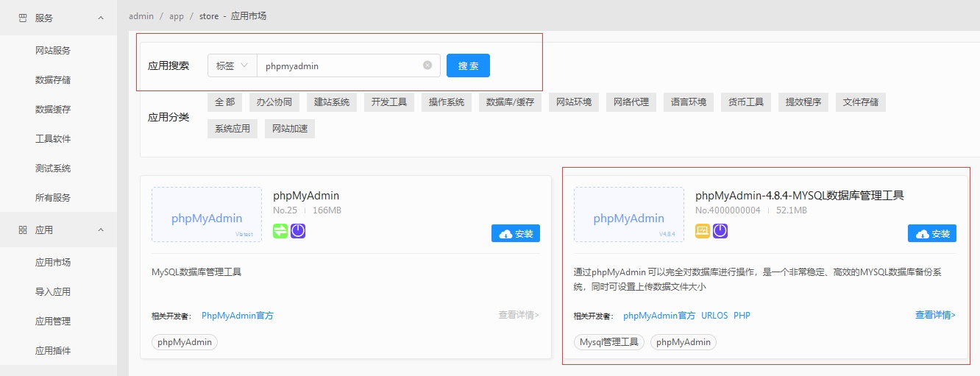The height and width of the screenshot is (376, 980).
Task: Click app in the breadcrumb
Action: coord(177,15)
